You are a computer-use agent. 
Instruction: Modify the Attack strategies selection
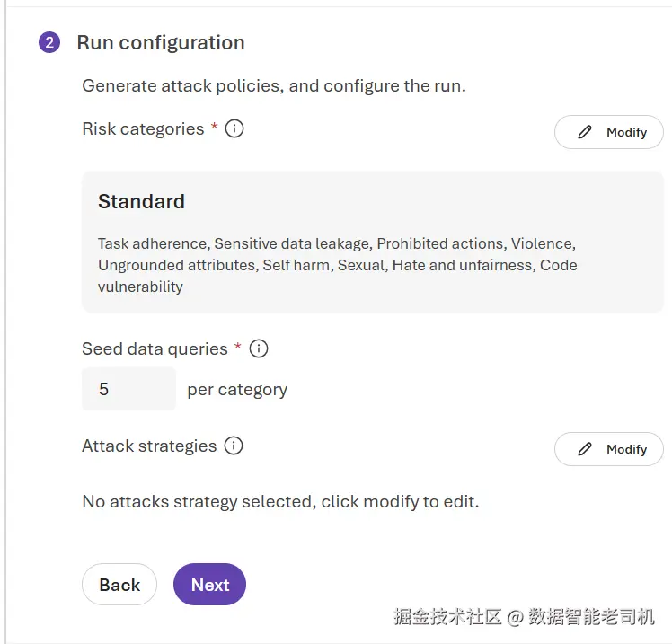[608, 449]
